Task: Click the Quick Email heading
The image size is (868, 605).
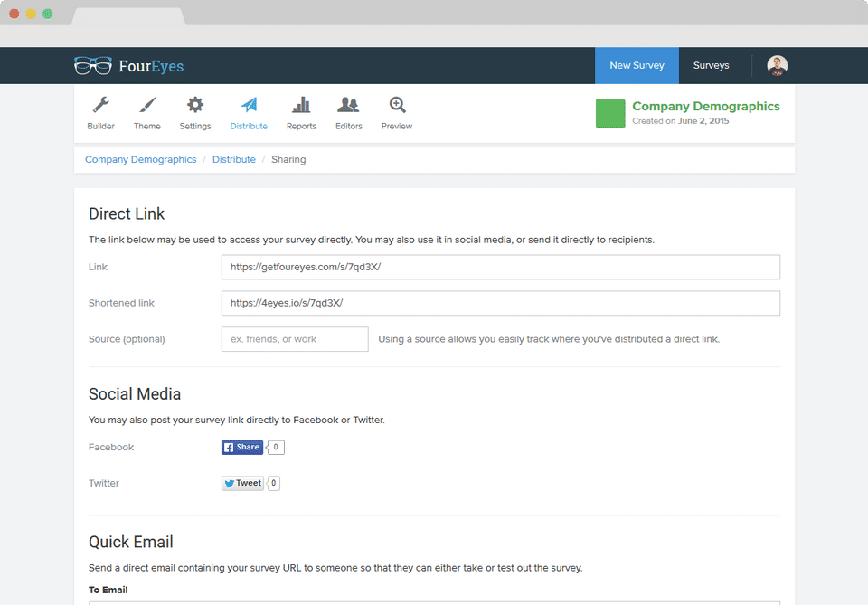Action: pyautogui.click(x=130, y=542)
